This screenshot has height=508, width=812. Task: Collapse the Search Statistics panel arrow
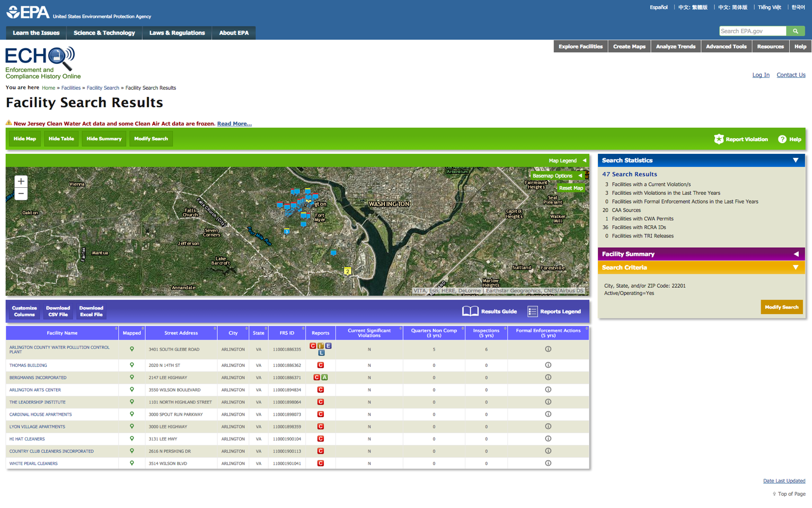tap(795, 160)
